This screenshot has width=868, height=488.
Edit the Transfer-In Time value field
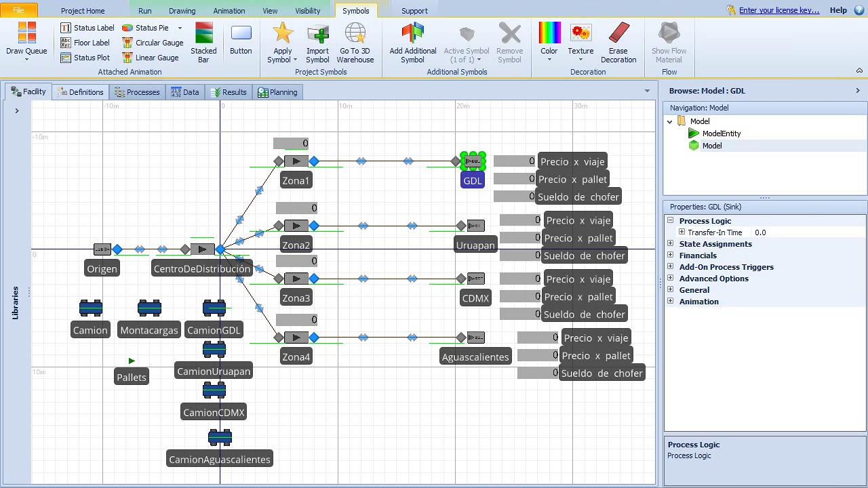click(x=809, y=232)
